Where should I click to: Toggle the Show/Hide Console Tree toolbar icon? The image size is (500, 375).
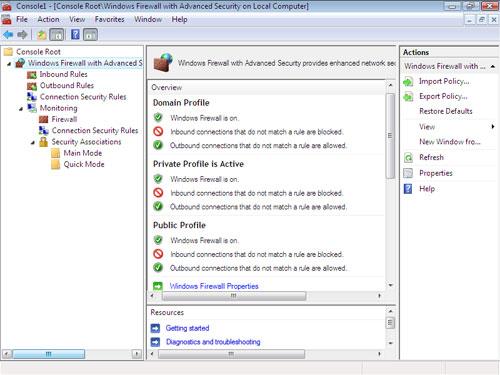[x=57, y=35]
